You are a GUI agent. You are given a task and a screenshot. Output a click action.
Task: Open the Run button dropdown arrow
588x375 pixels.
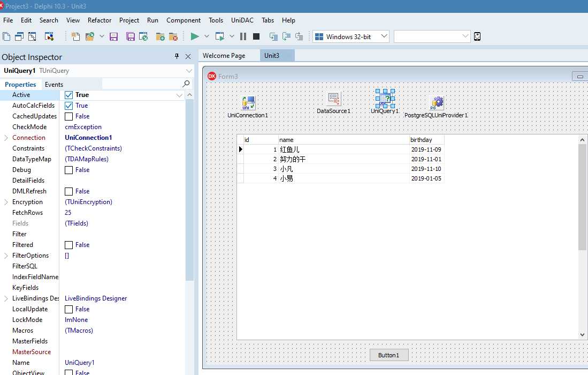click(x=206, y=36)
